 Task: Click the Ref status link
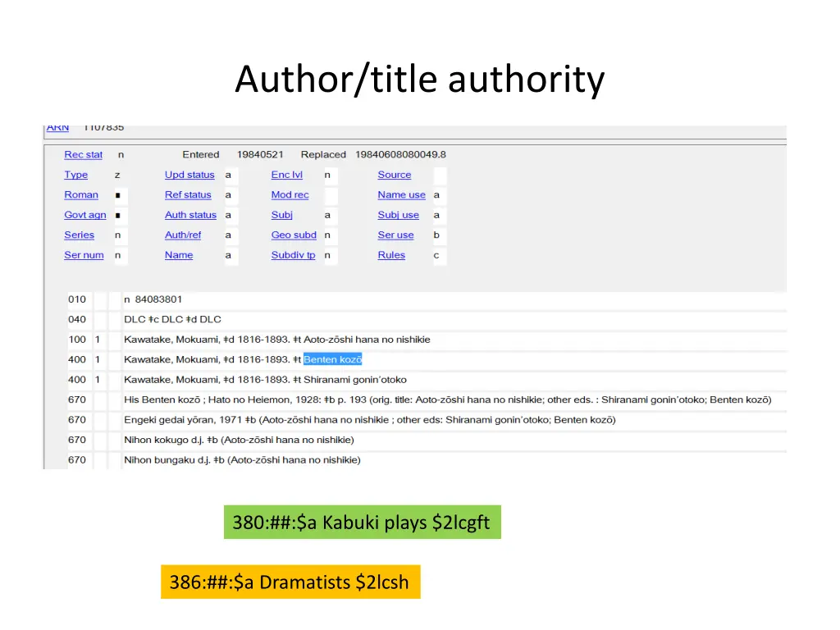[x=188, y=195]
